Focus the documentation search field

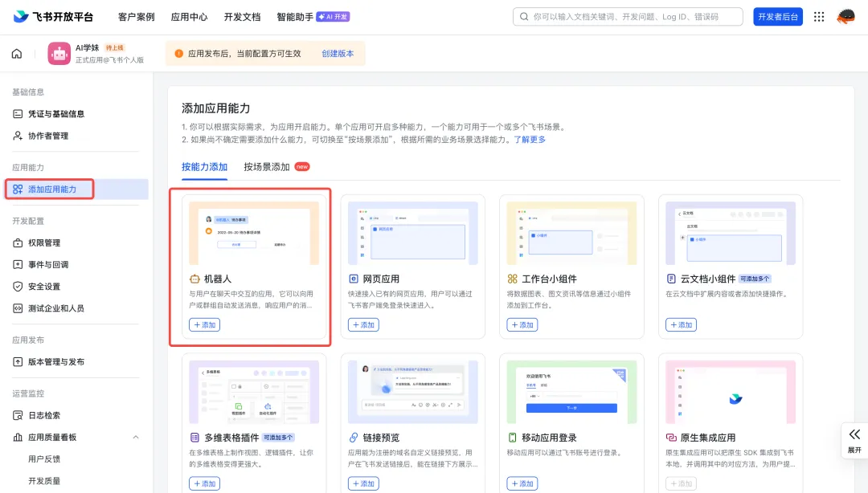coord(628,17)
